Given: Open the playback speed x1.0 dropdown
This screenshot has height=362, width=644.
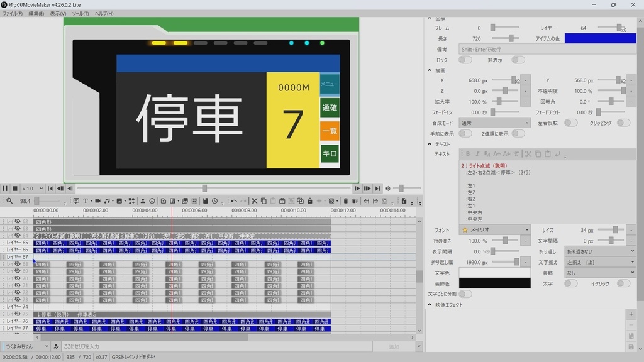Looking at the screenshot, I should tap(33, 189).
